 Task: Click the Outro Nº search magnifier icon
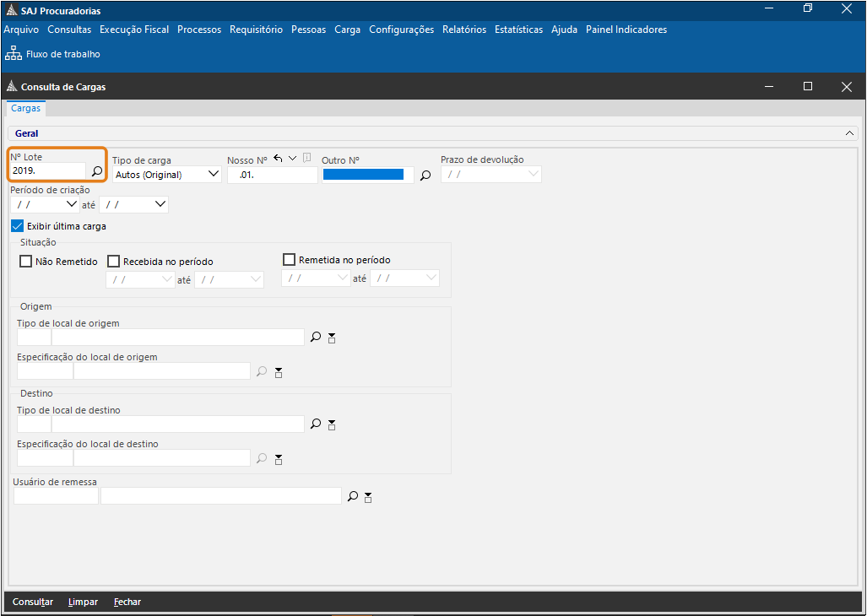point(425,176)
